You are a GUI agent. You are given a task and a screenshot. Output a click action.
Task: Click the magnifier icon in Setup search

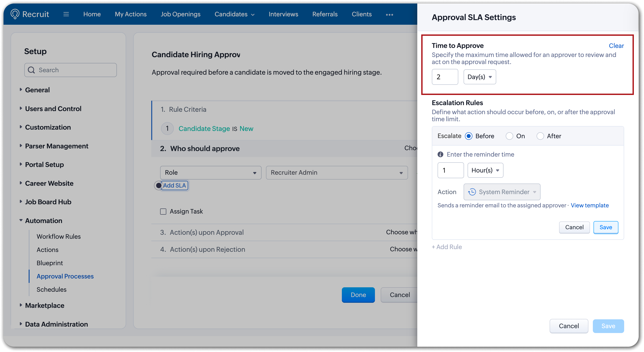point(31,70)
